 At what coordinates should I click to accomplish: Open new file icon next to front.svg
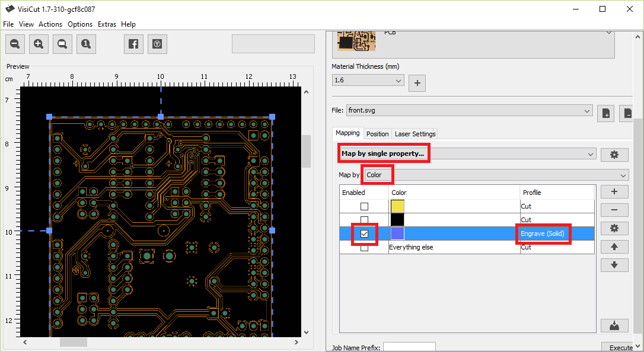tap(606, 114)
